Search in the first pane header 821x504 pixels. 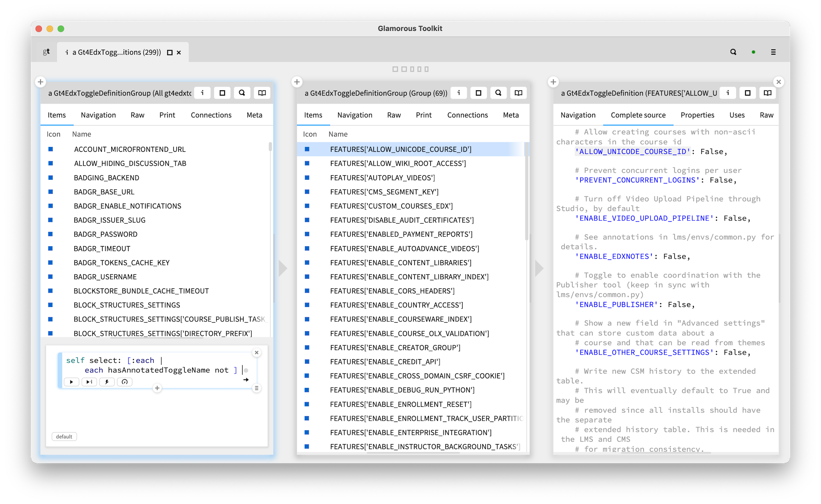coord(242,93)
